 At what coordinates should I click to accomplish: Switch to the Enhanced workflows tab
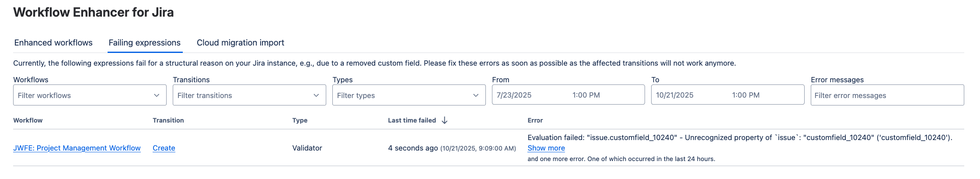coord(53,43)
